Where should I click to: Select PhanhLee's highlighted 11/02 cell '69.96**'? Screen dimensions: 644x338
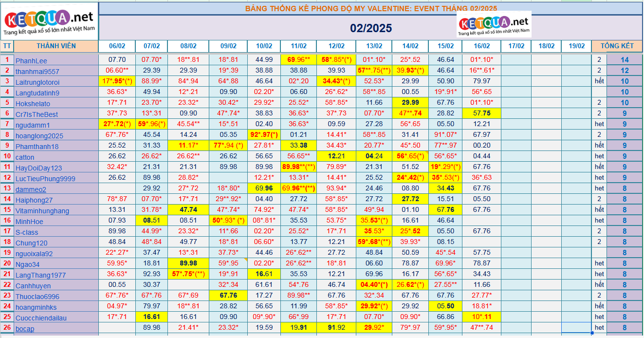(x=298, y=60)
